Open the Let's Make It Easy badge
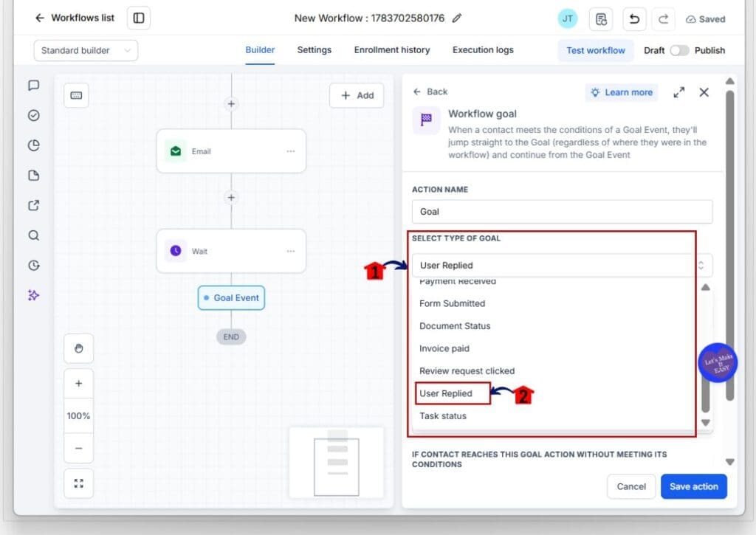This screenshot has height=535, width=756. tap(718, 363)
